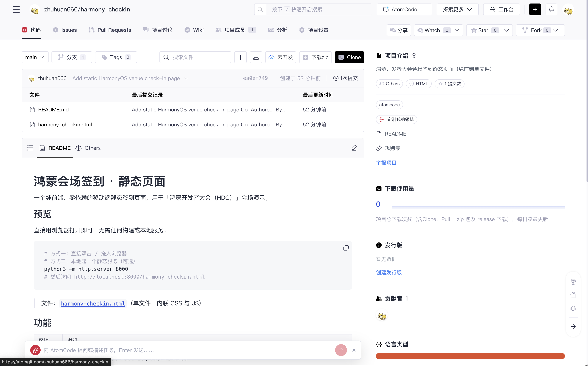This screenshot has width=588, height=366.
Task: Click the 举报项目 link
Action: [x=386, y=163]
